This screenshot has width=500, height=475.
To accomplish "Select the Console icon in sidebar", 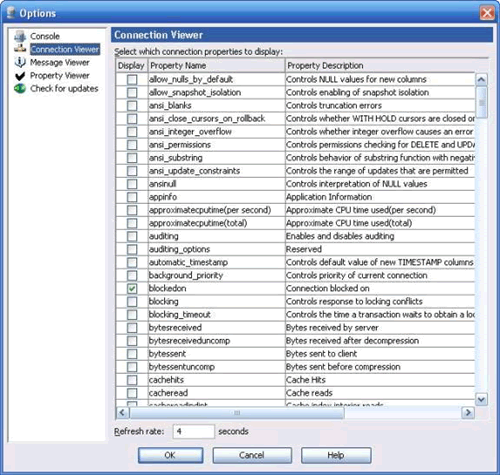I will [20, 36].
